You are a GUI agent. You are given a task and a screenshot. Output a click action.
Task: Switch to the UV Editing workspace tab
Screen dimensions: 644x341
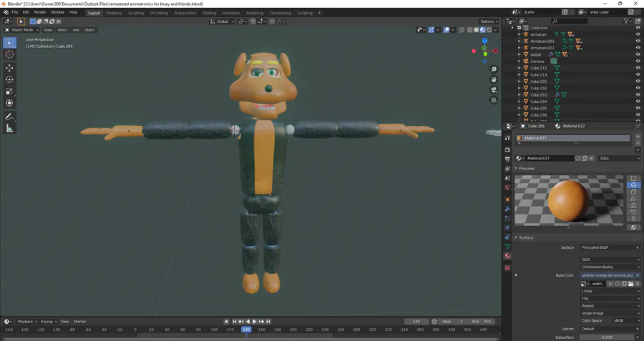point(159,13)
